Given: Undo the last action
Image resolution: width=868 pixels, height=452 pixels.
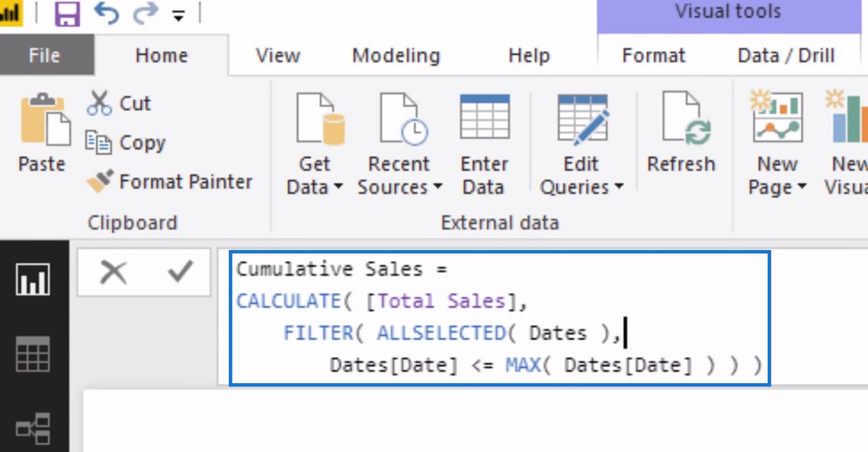Looking at the screenshot, I should tap(106, 13).
